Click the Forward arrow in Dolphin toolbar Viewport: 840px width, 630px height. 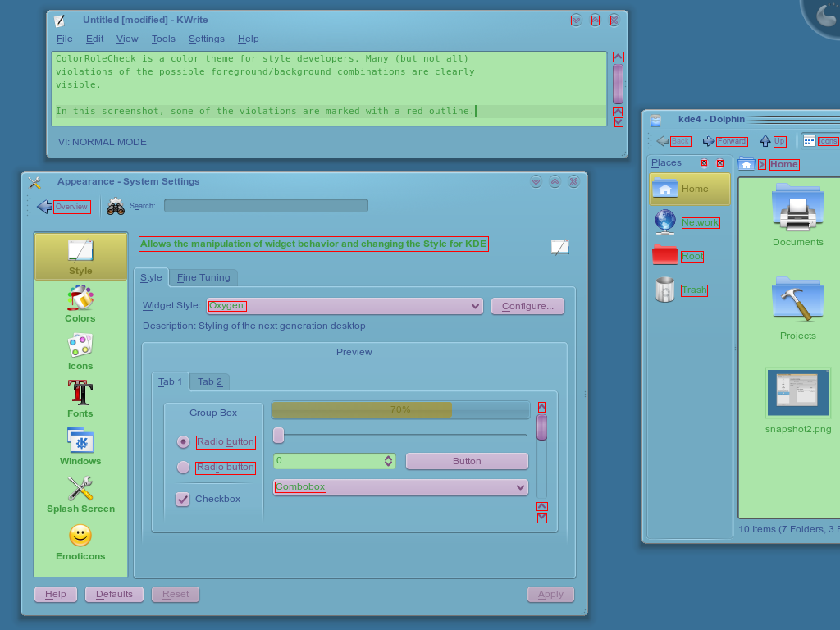(x=709, y=141)
